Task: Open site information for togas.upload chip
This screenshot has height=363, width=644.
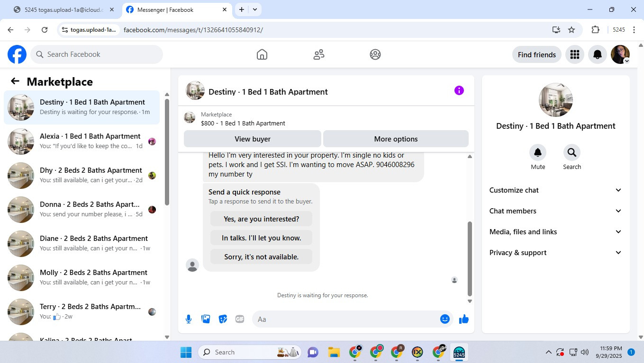Action: [89, 30]
